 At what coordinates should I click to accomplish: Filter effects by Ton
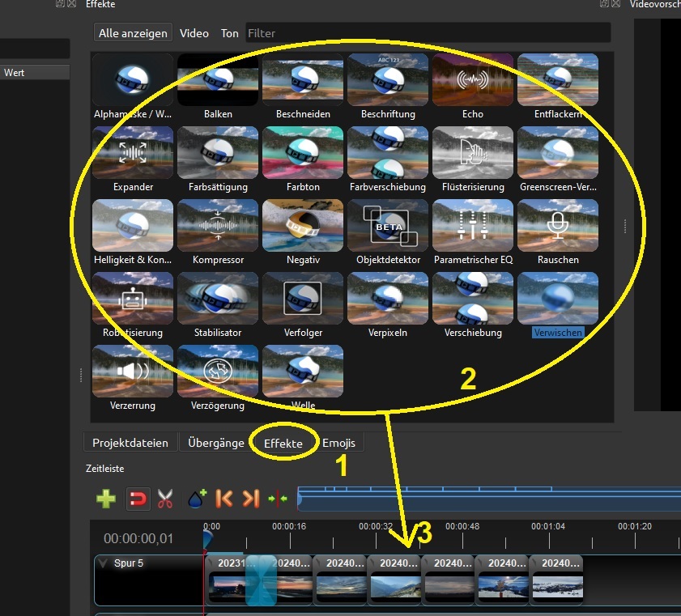point(230,33)
